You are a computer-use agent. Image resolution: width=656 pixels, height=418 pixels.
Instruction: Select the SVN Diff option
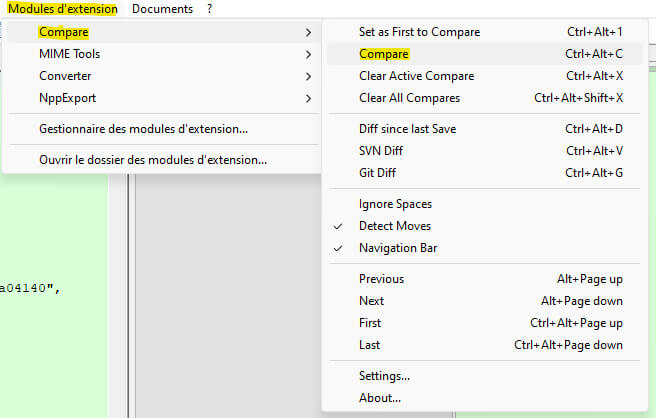pos(382,151)
